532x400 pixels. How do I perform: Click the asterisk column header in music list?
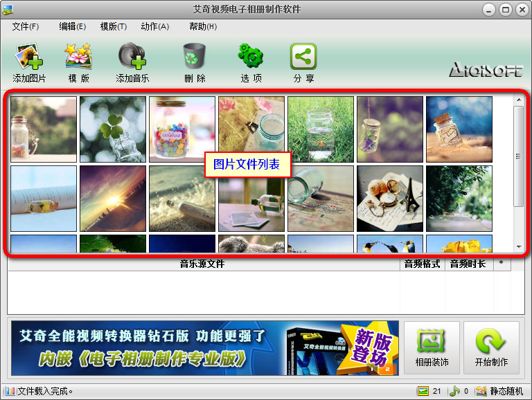pyautogui.click(x=501, y=264)
